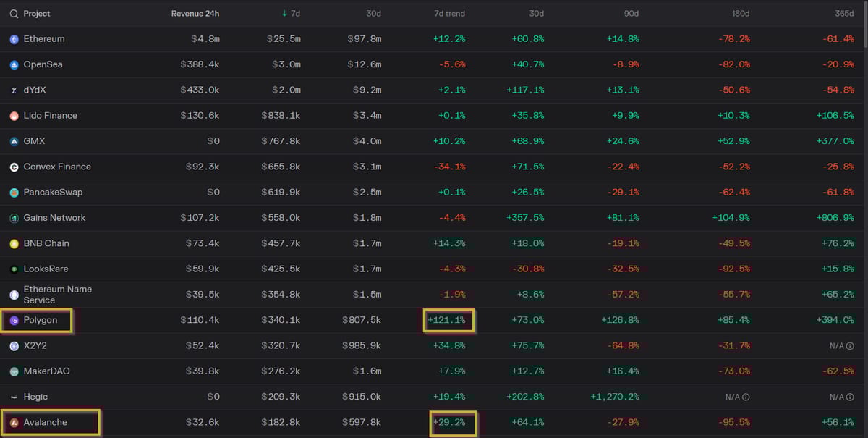Click PancakeSwap's $619.9k 7d revenue
The height and width of the screenshot is (438, 868).
coord(281,193)
